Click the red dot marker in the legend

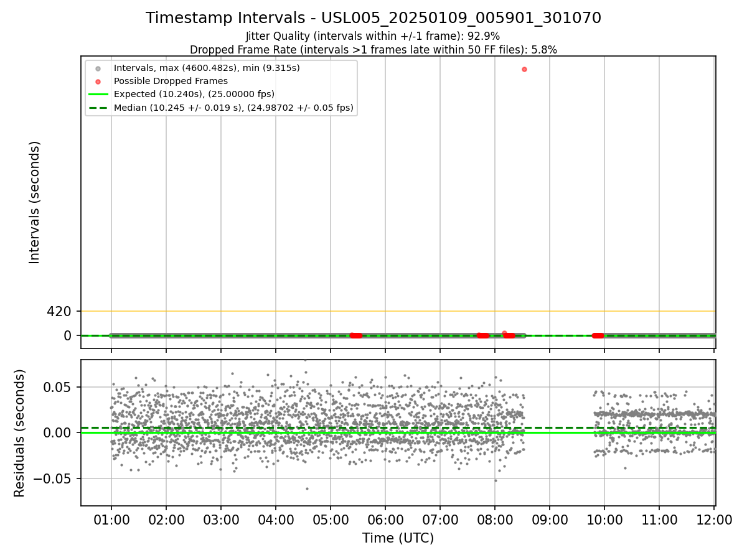click(98, 82)
